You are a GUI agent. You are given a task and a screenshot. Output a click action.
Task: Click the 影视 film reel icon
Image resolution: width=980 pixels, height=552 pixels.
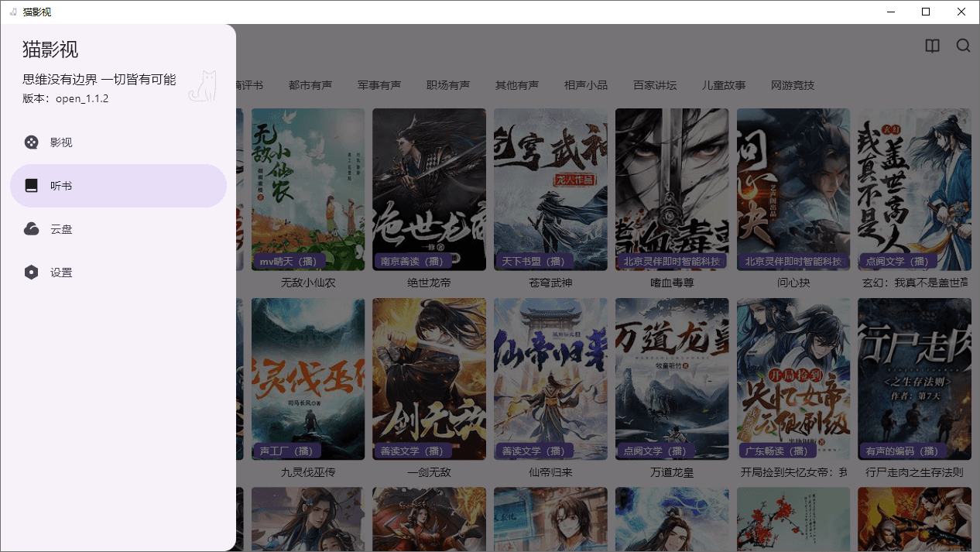click(x=31, y=142)
